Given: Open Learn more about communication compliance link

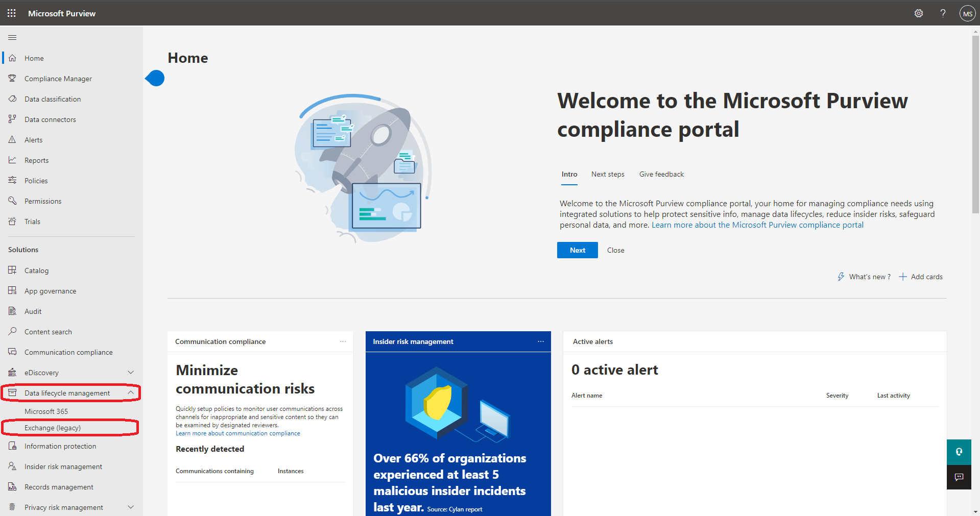Looking at the screenshot, I should tap(237, 433).
